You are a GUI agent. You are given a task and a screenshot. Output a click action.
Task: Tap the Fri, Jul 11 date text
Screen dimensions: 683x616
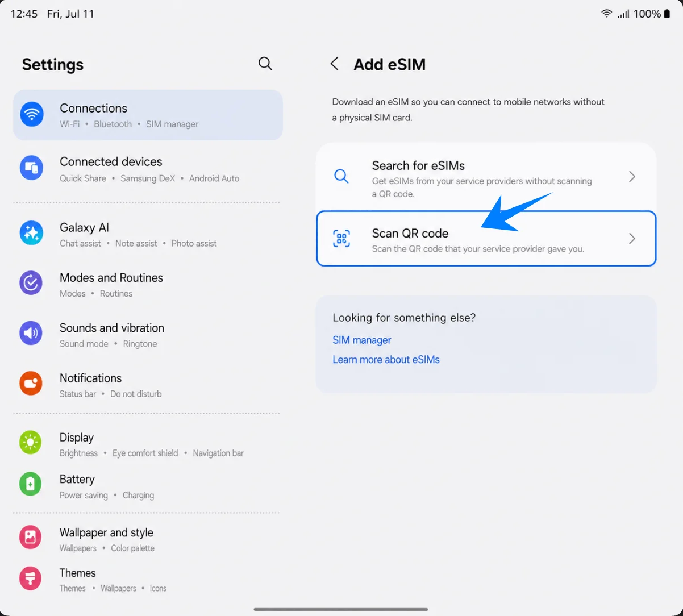[x=70, y=14]
